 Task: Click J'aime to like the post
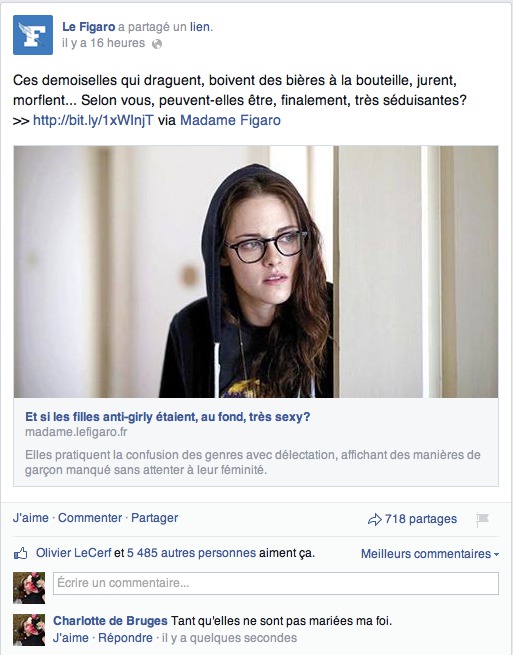point(30,518)
